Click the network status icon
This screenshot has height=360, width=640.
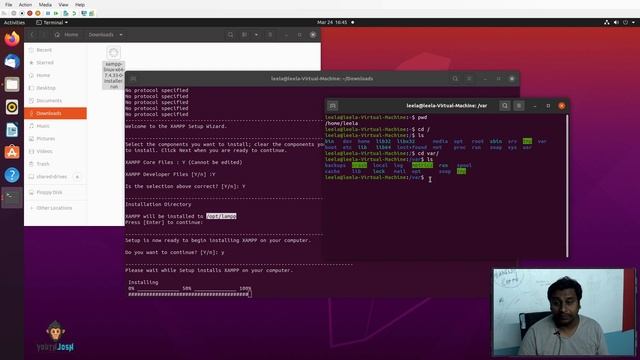point(607,22)
